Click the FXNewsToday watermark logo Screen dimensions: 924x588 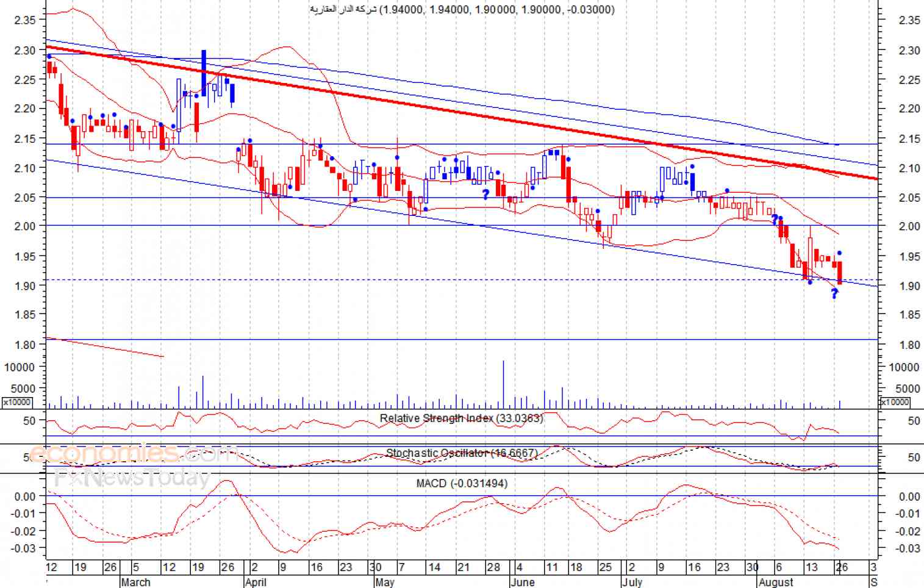click(132, 478)
